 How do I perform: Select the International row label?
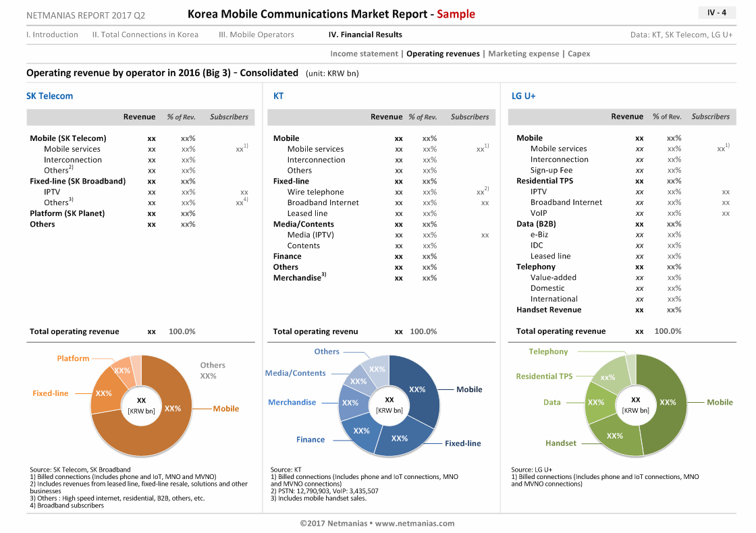(554, 299)
